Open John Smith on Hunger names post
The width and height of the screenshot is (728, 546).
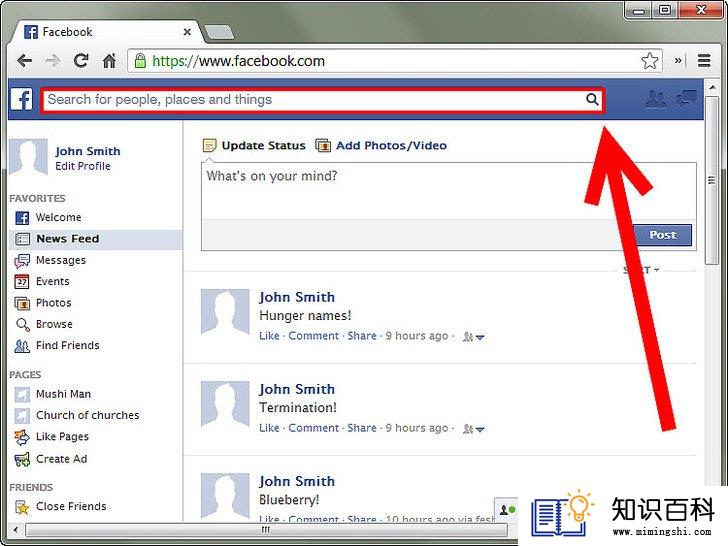tap(297, 297)
